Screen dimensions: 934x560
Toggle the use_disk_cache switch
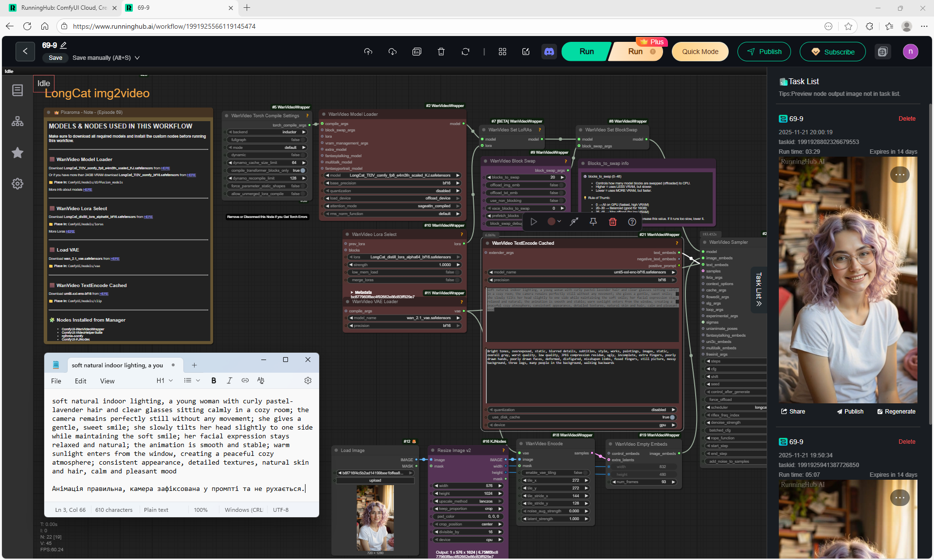tap(672, 417)
